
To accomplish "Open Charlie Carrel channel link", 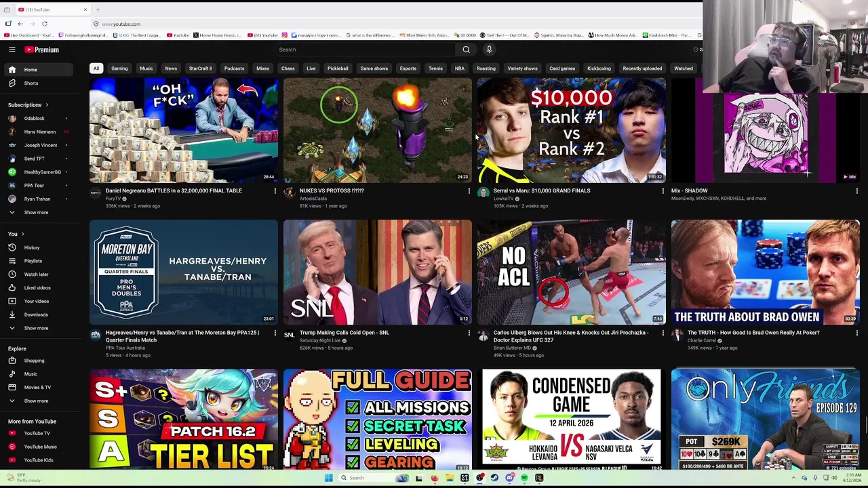I will point(701,340).
